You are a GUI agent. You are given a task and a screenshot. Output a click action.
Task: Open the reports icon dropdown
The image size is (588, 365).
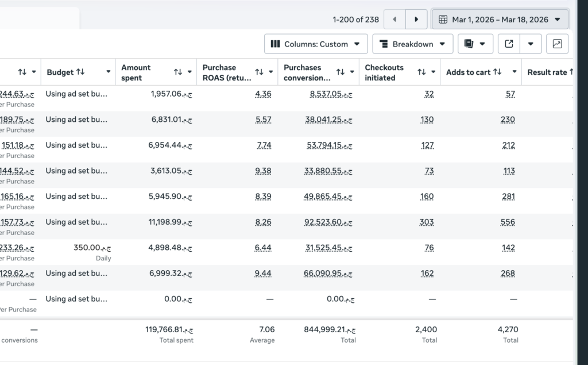475,44
